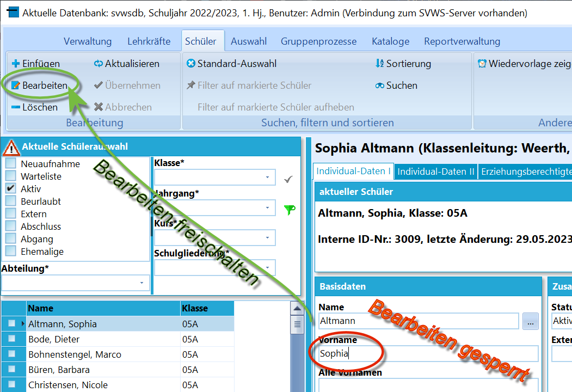Click the application icon in title bar

[x=13, y=12]
